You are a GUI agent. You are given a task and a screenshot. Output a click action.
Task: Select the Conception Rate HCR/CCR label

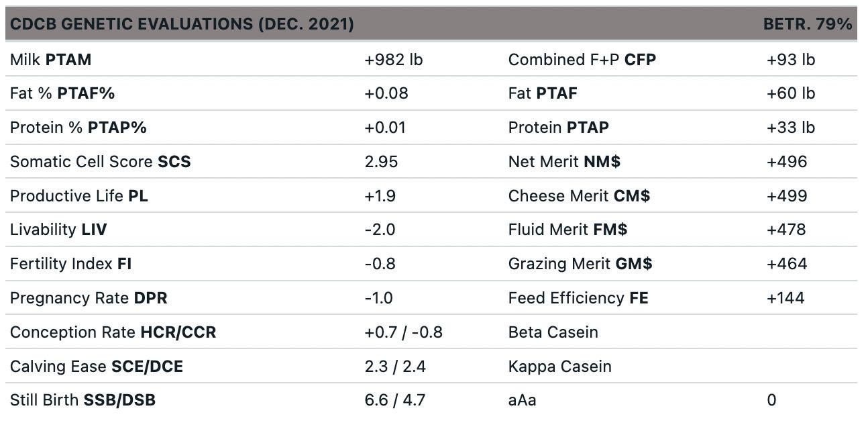[113, 332]
